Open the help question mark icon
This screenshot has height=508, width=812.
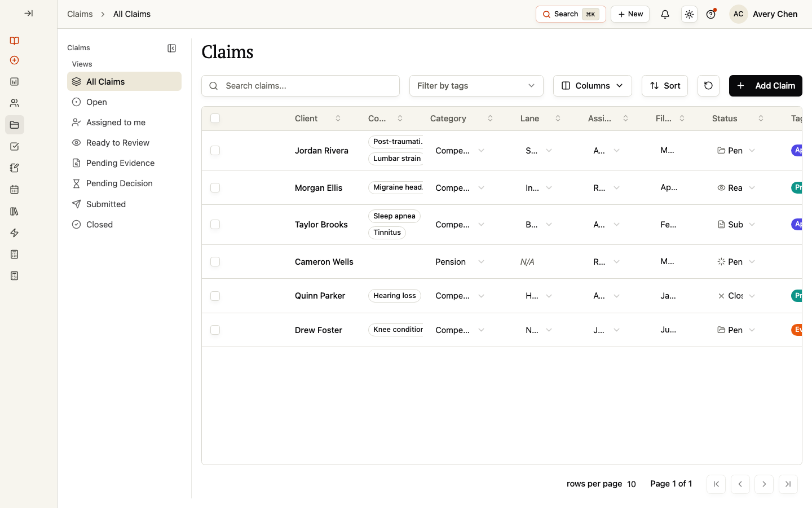pyautogui.click(x=711, y=14)
